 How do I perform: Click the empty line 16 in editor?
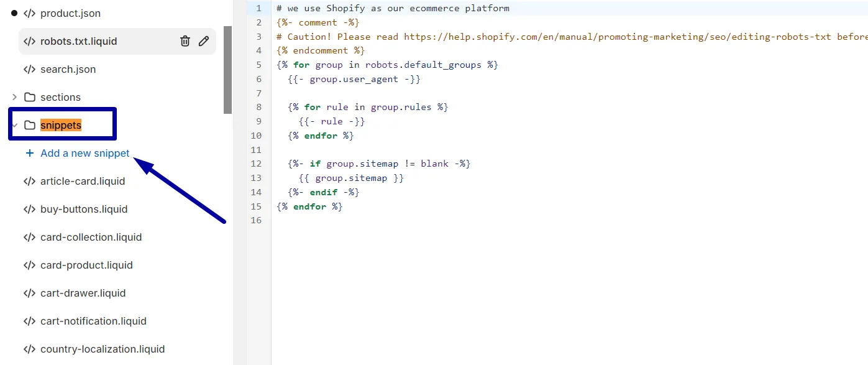click(x=569, y=221)
